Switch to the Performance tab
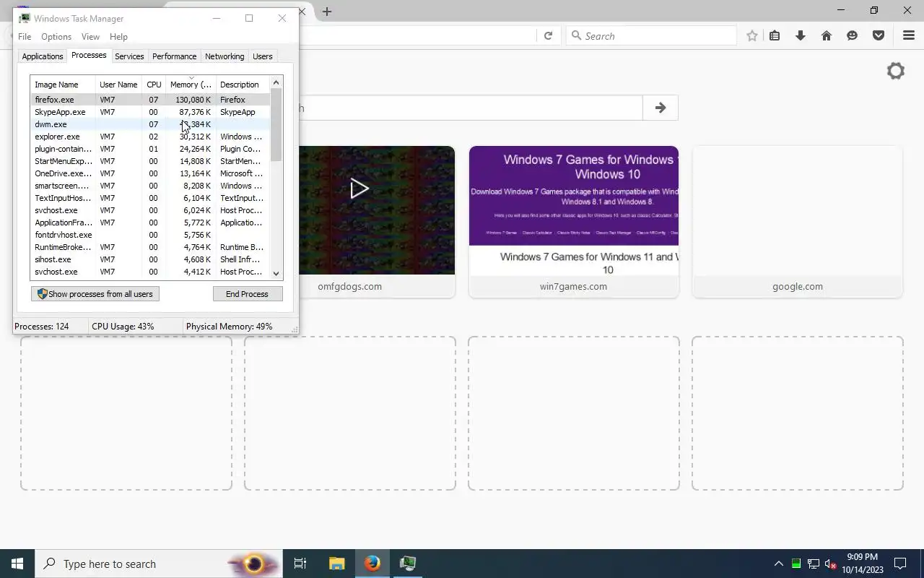Viewport: 924px width, 578px height. 174,56
